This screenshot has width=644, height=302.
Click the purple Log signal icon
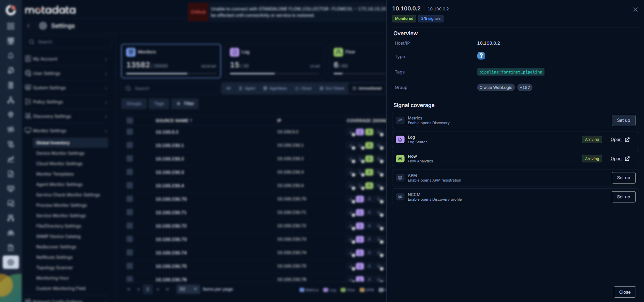click(400, 140)
